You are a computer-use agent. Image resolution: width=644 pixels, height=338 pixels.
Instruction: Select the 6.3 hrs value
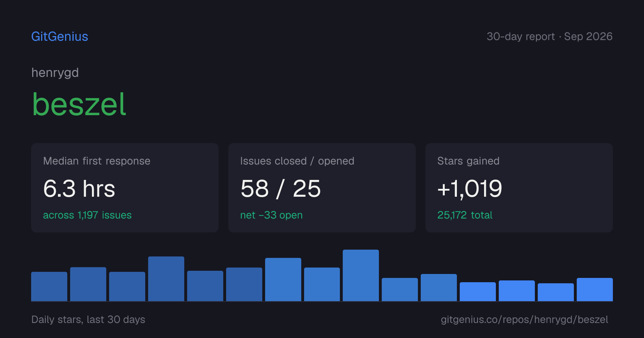tap(79, 188)
